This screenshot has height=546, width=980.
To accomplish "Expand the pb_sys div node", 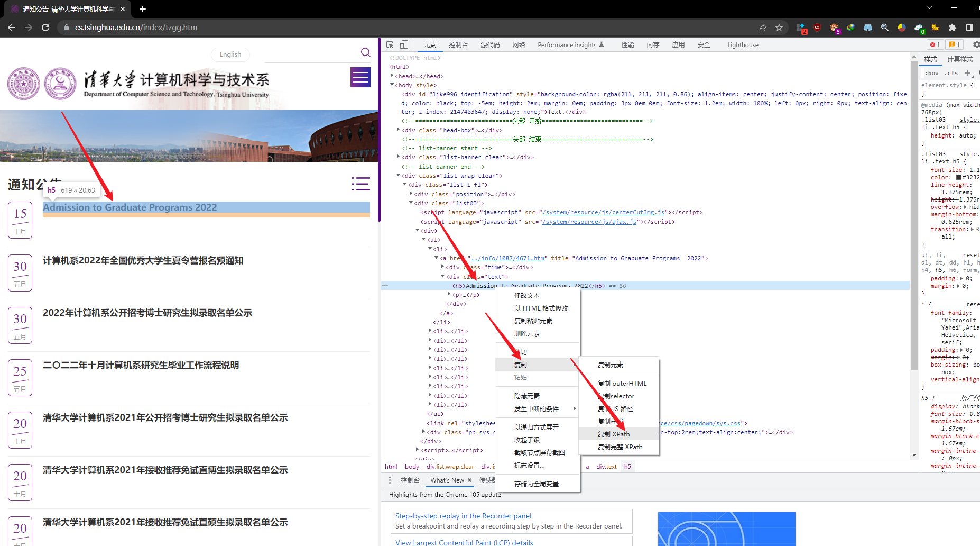I will click(x=423, y=432).
